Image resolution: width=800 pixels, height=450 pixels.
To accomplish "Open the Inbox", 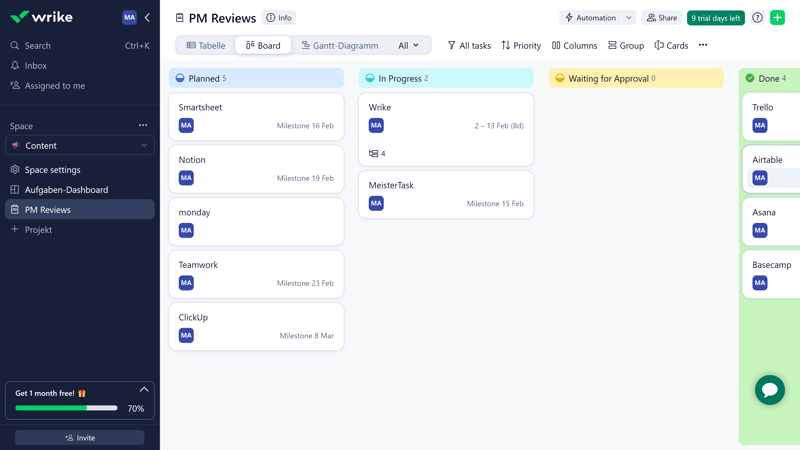I will pos(80,65).
